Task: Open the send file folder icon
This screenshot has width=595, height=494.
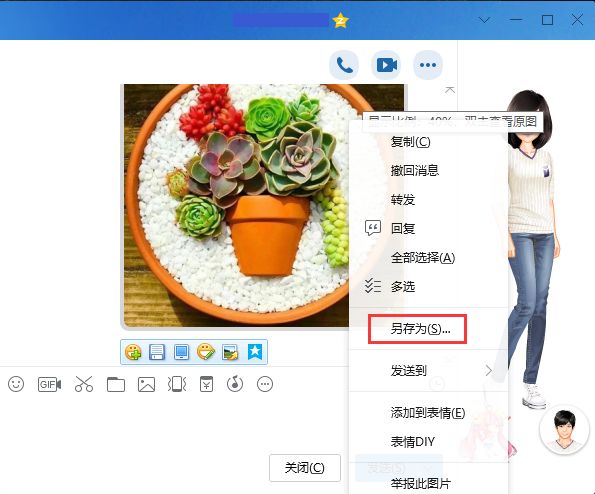Action: click(116, 384)
